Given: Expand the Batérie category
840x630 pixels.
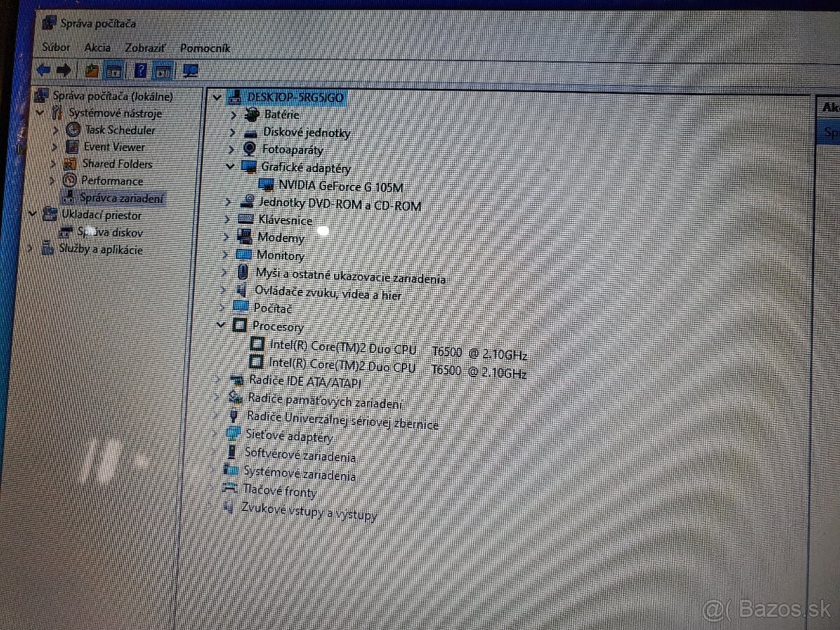Looking at the screenshot, I should tap(235, 114).
